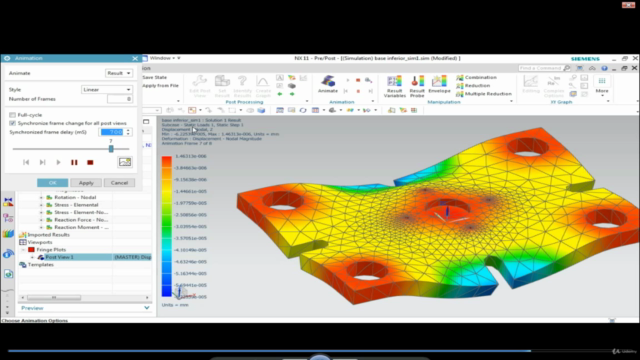Open Multiple Reduction tool
Image resolution: width=640 pixels, height=360 pixels.
pyautogui.click(x=484, y=94)
